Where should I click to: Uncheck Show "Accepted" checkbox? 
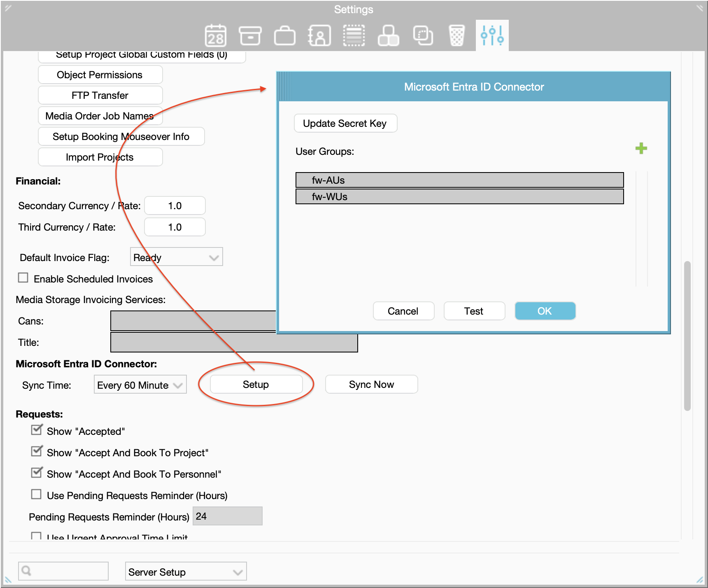click(x=37, y=430)
